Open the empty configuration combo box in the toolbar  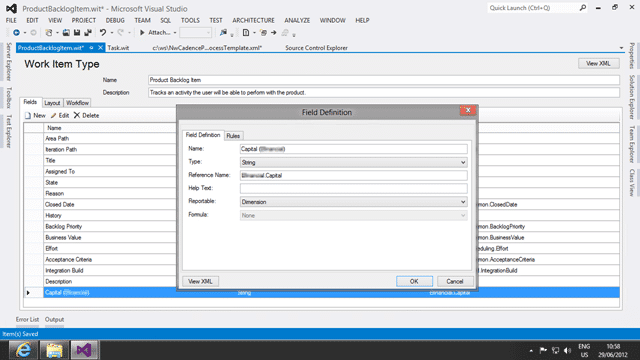[196, 33]
